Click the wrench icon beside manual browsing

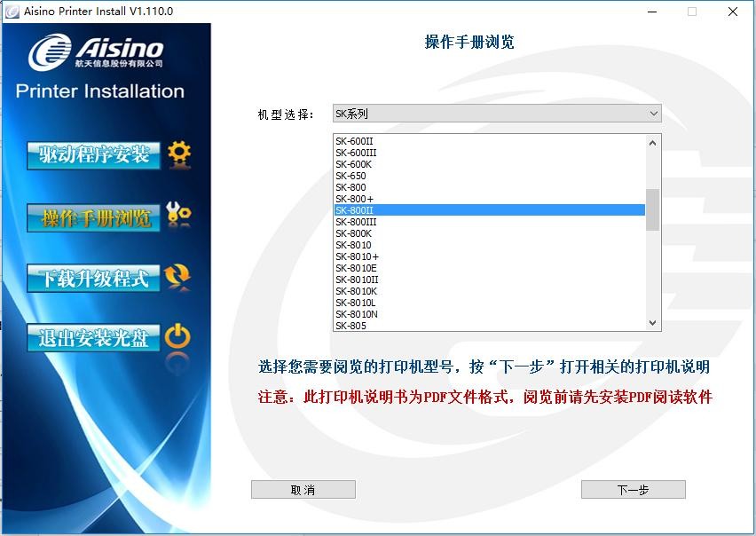coord(178,214)
